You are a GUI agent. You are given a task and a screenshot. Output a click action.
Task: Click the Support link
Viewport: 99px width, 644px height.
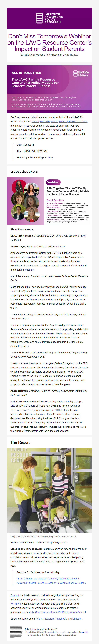[15, 595]
